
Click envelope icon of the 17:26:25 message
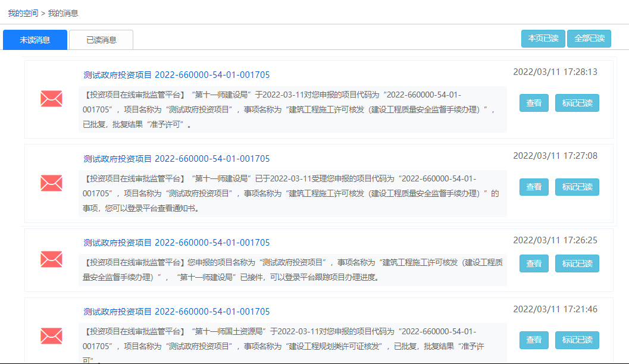point(51,259)
